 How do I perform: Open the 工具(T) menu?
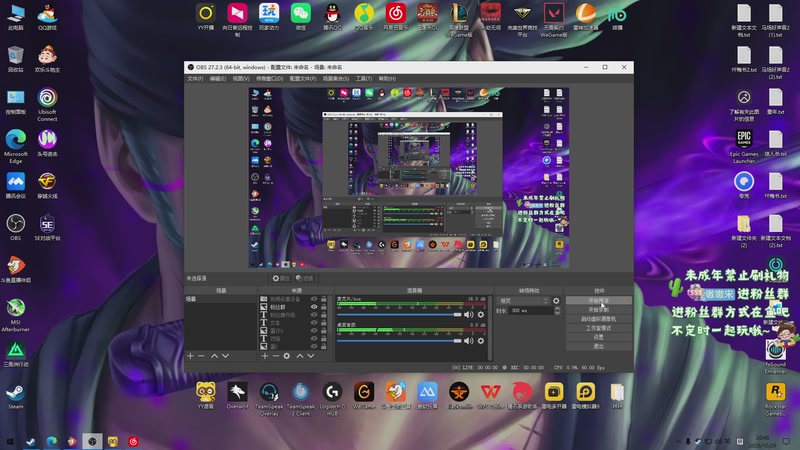pyautogui.click(x=364, y=79)
